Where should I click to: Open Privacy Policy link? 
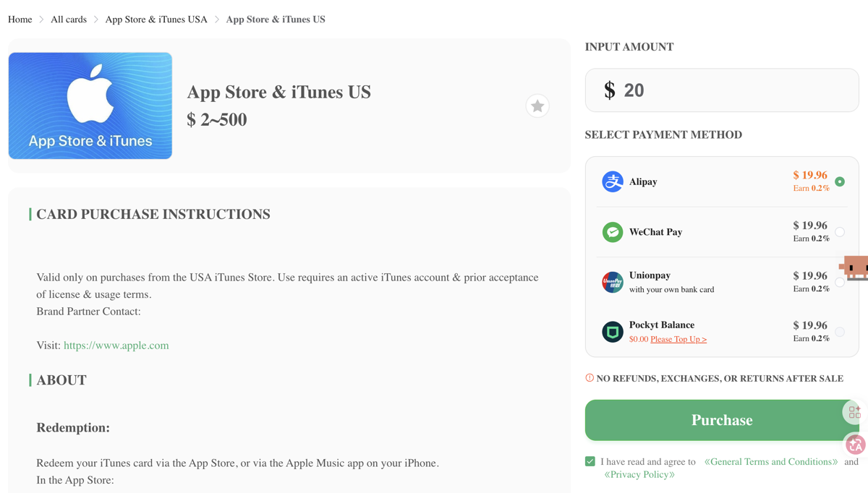(x=639, y=474)
